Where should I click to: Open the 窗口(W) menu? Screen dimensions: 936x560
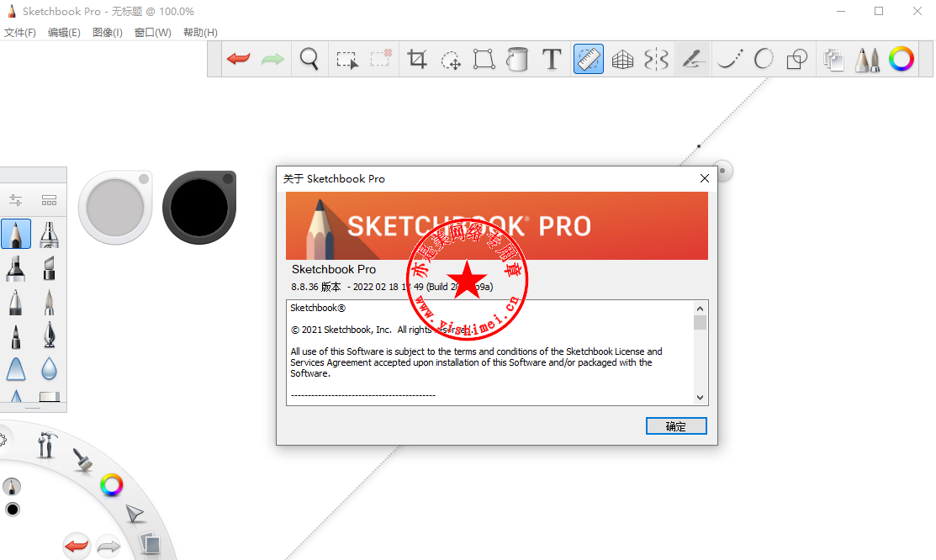pyautogui.click(x=153, y=32)
